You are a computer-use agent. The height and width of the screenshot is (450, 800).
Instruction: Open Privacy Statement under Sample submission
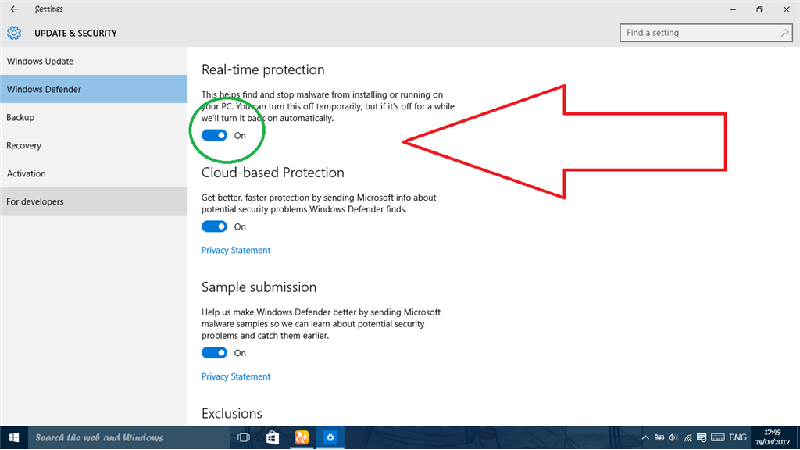[236, 377]
